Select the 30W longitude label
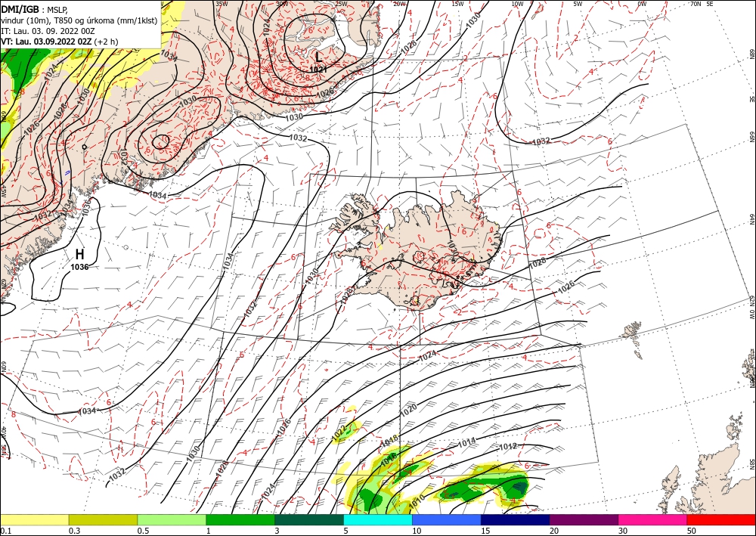The height and width of the screenshot is (536, 756). 282,4
